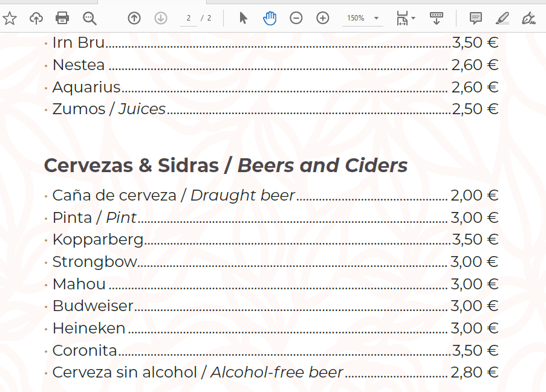The width and height of the screenshot is (546, 392).
Task: Open the sign document pen tool
Action: [x=528, y=18]
